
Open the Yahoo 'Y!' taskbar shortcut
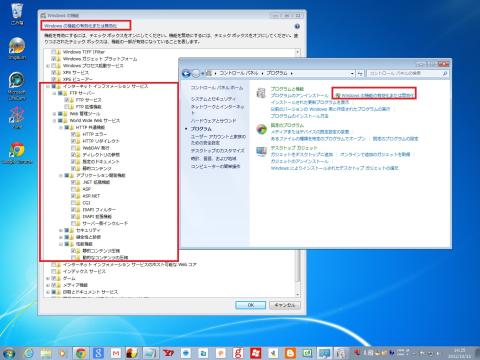click(168, 353)
